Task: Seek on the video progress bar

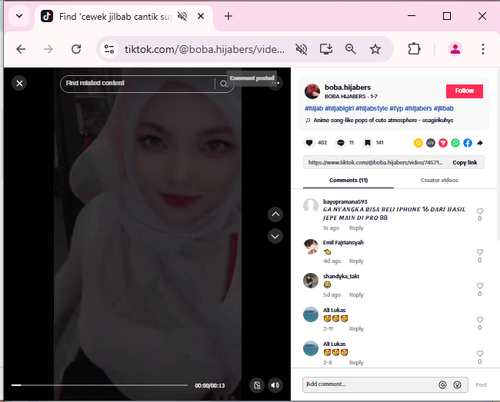Action: (99, 385)
